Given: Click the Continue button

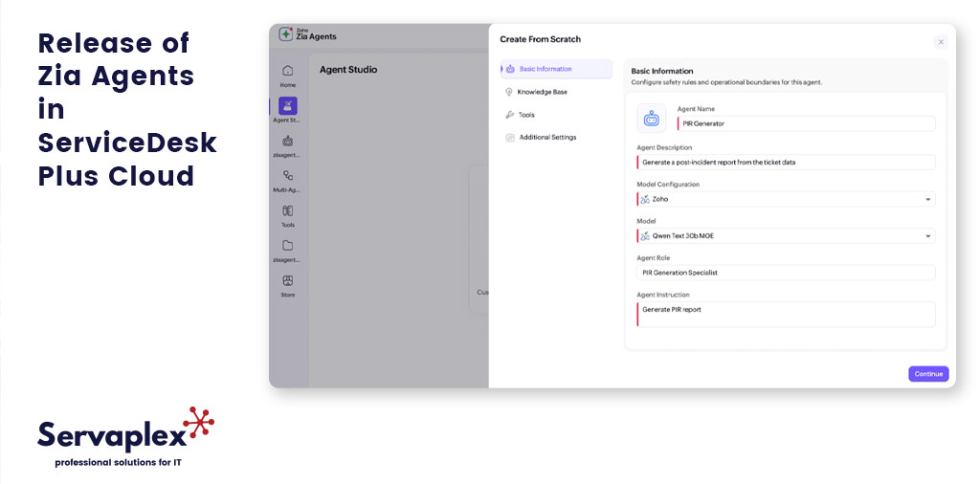Looking at the screenshot, I should click(x=928, y=374).
